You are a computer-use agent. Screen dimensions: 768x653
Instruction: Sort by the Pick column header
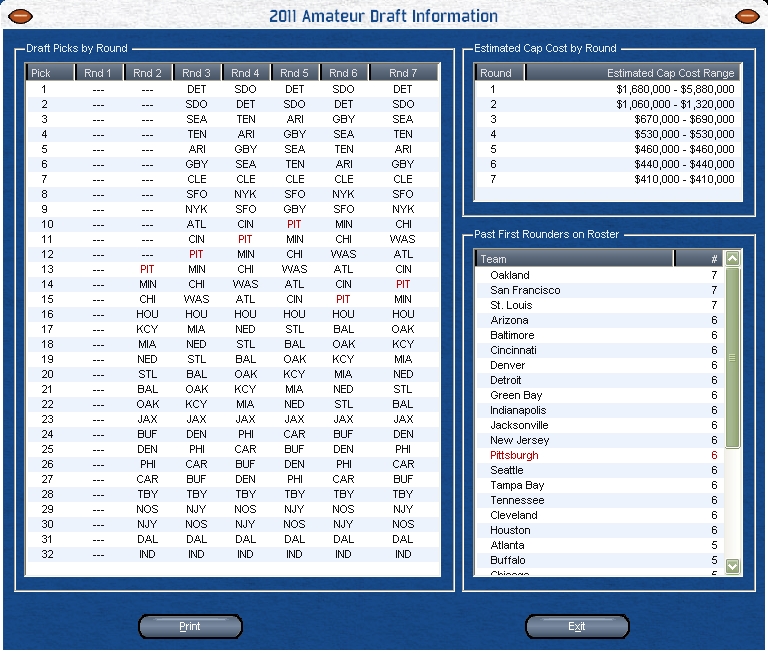pyautogui.click(x=50, y=73)
